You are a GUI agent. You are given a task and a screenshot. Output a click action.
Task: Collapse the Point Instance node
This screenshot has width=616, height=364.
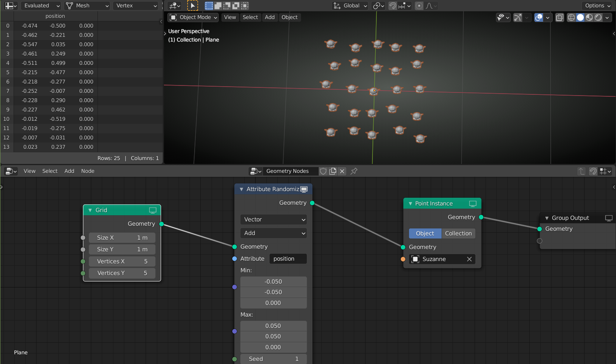pos(410,204)
